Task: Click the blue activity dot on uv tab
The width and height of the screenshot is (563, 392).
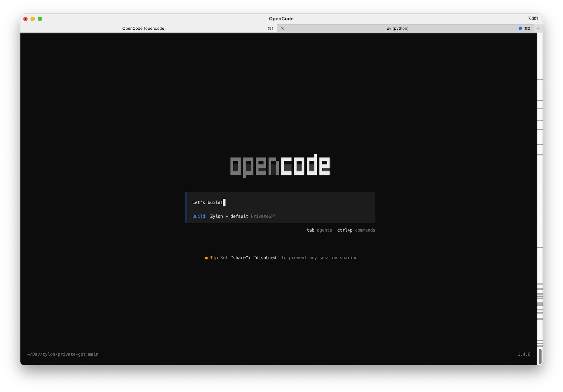Action: click(x=520, y=28)
